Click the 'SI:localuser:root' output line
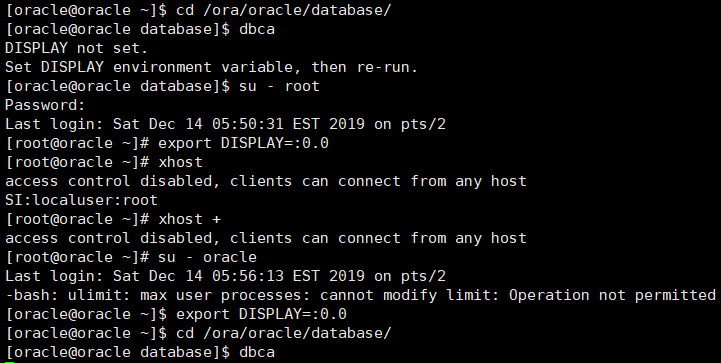 [81, 200]
